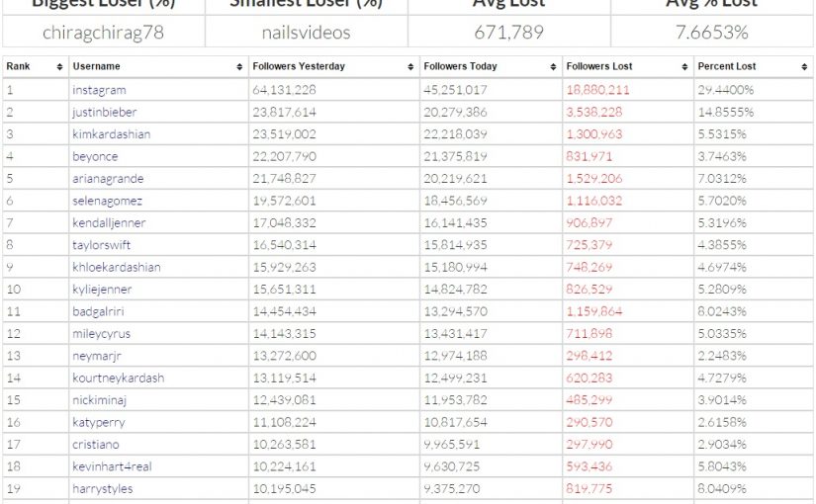The height and width of the screenshot is (504, 816).
Task: Select neymarjr followers lost 298,412
Action: click(589, 357)
